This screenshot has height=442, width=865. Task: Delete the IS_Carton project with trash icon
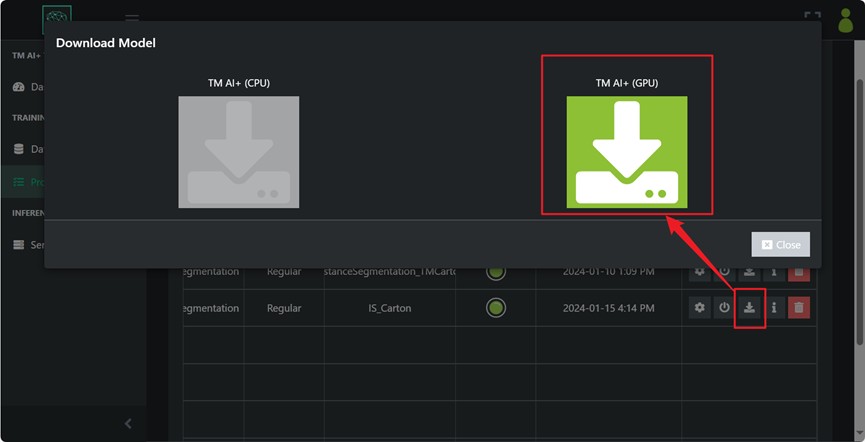click(x=799, y=308)
